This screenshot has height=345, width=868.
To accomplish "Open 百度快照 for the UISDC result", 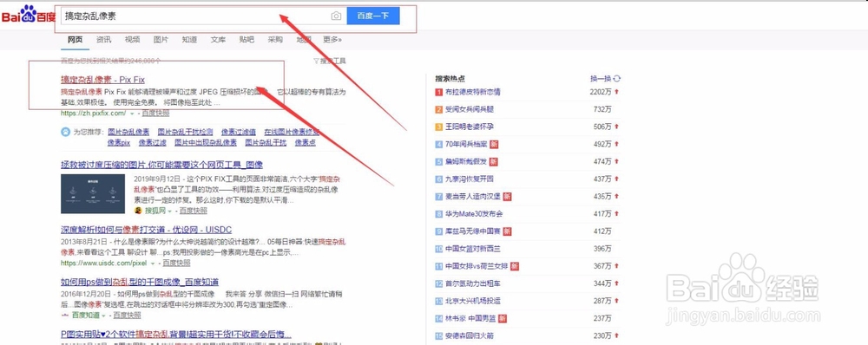I will 176,264.
